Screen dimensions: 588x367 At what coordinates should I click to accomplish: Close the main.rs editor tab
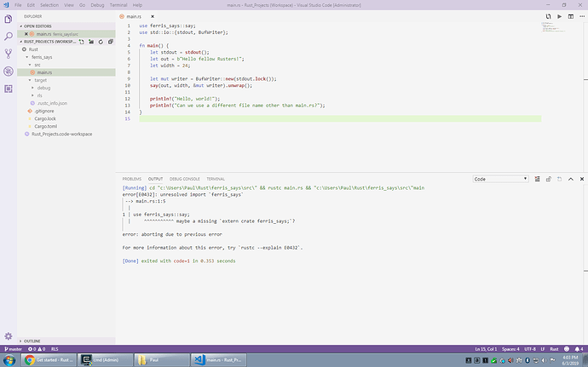(x=153, y=16)
